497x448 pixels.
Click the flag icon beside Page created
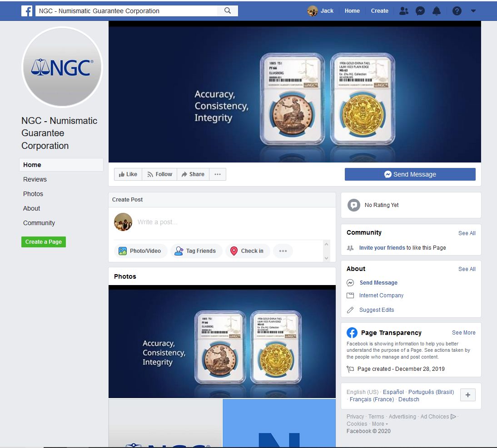[350, 369]
